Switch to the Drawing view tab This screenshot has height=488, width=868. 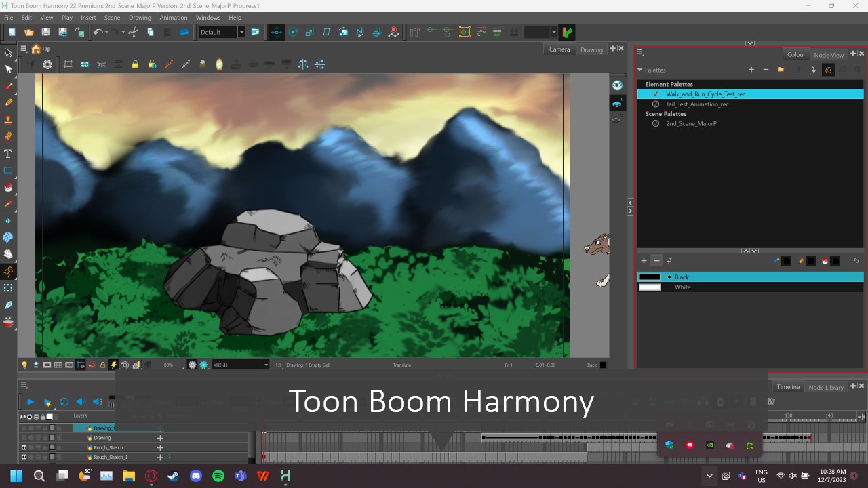click(591, 49)
